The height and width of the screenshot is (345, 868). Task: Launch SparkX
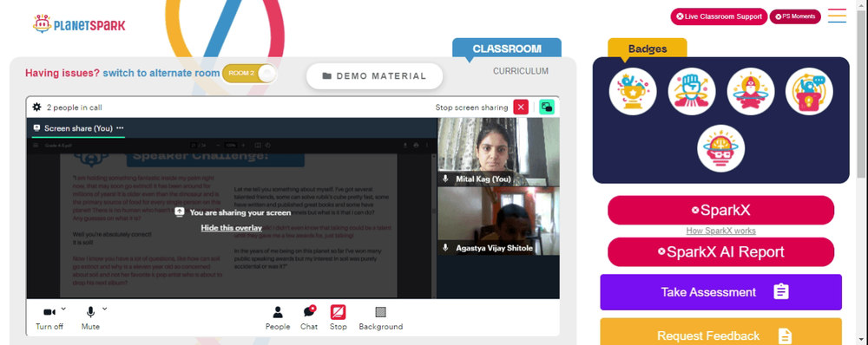coord(720,210)
